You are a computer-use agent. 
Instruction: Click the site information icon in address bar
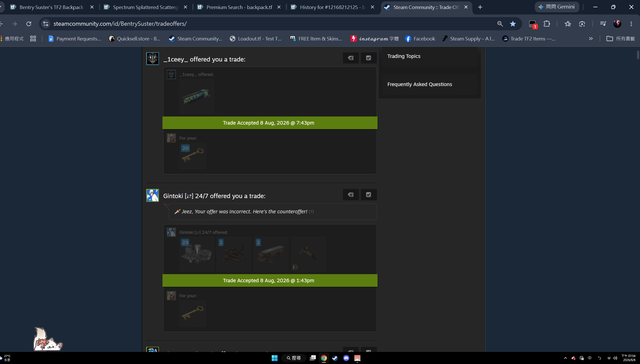tap(46, 24)
